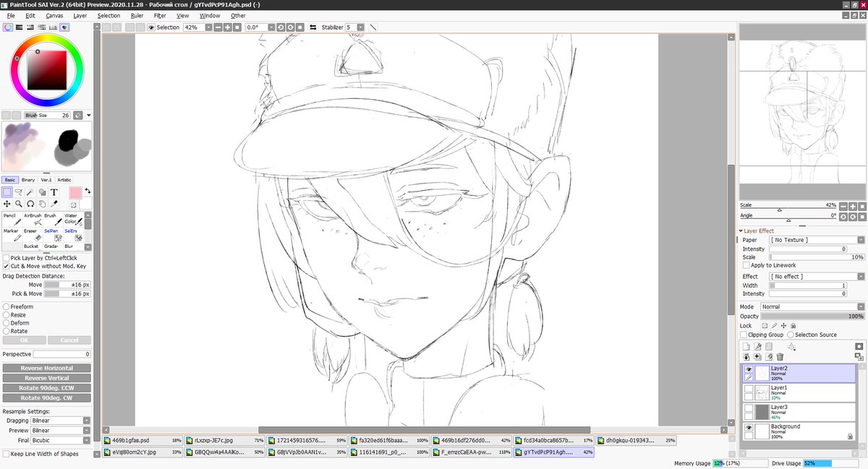Click Rotate 90deg. CCW button
The image size is (868, 469).
tap(46, 388)
